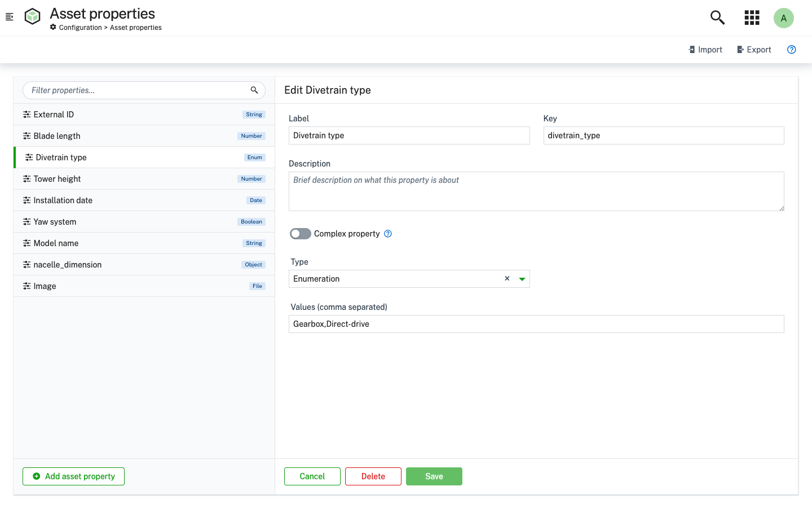Open the app grid waffle icon

click(752, 17)
